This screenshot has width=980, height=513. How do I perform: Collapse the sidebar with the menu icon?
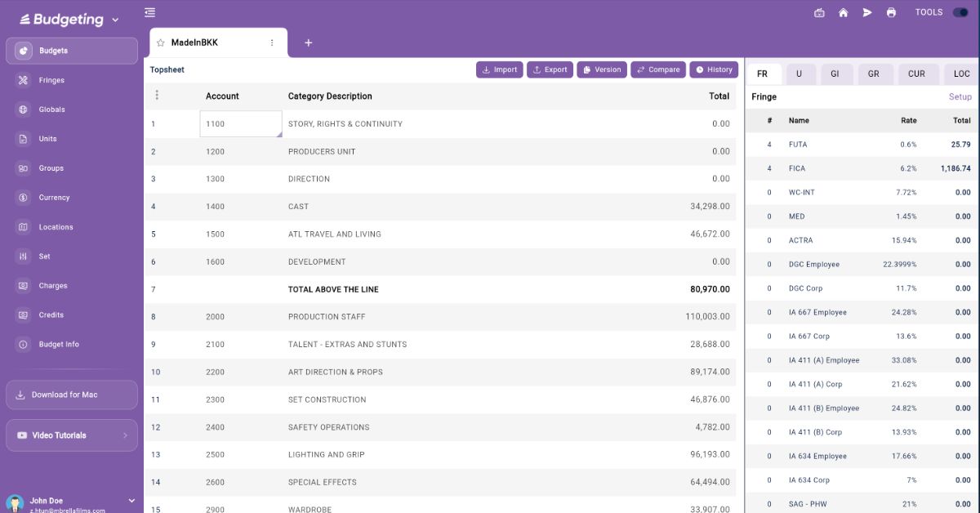149,12
